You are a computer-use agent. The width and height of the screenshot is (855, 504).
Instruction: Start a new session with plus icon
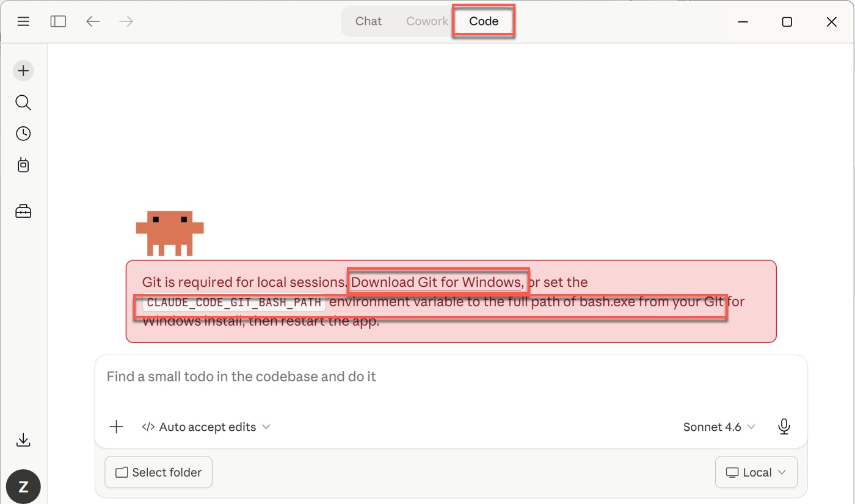click(23, 71)
